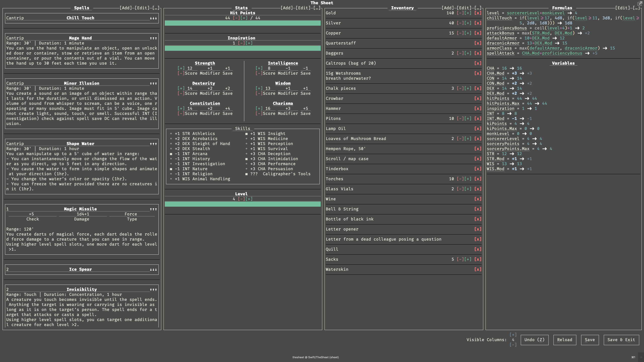This screenshot has height=362, width=644.
Task: Expand the Chill Touch spell
Action: pyautogui.click(x=153, y=18)
